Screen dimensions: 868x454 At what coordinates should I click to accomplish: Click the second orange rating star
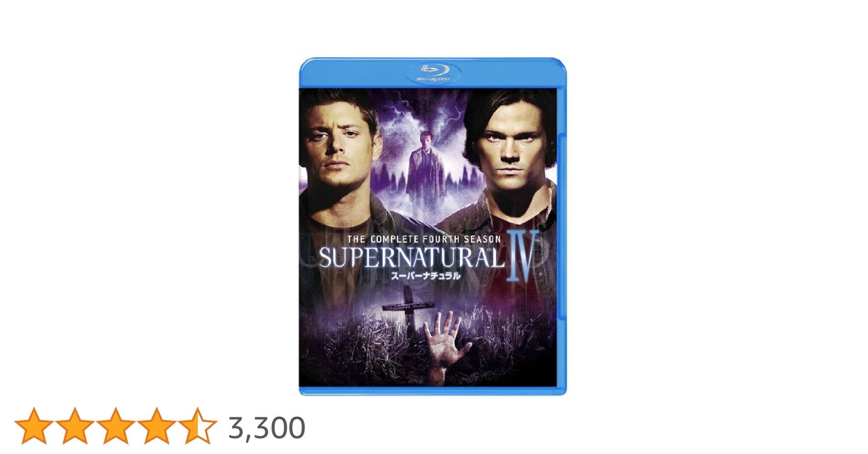click(x=75, y=426)
